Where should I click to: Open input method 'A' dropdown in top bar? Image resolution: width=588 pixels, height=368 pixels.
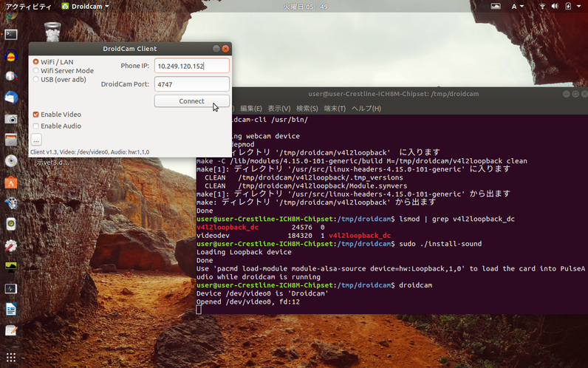(517, 7)
